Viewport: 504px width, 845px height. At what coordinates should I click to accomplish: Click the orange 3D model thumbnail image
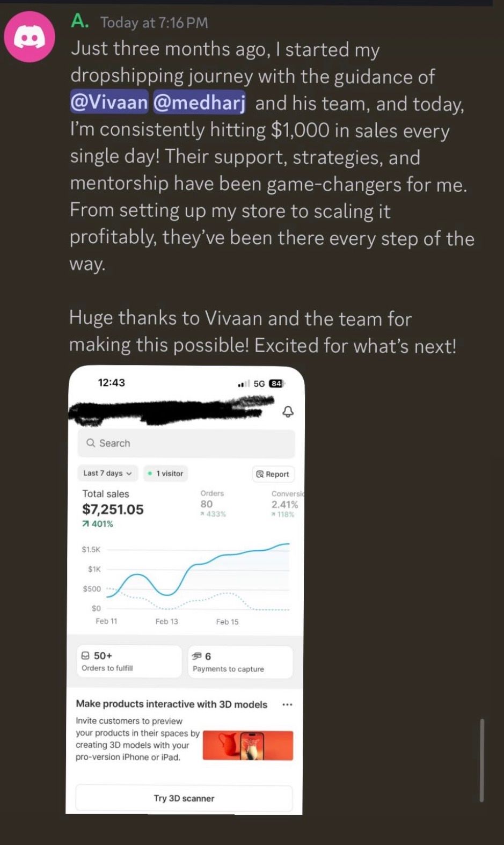tap(248, 745)
